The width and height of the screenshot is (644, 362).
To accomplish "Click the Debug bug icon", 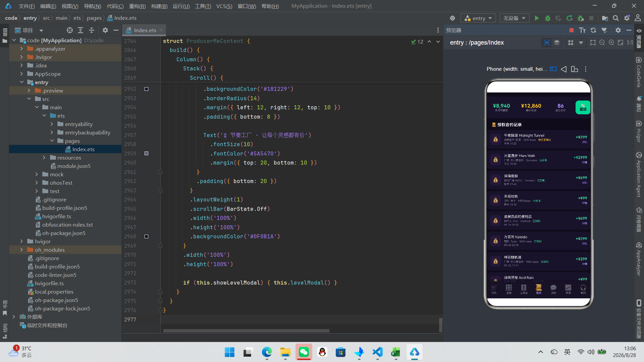I will pyautogui.click(x=548, y=18).
